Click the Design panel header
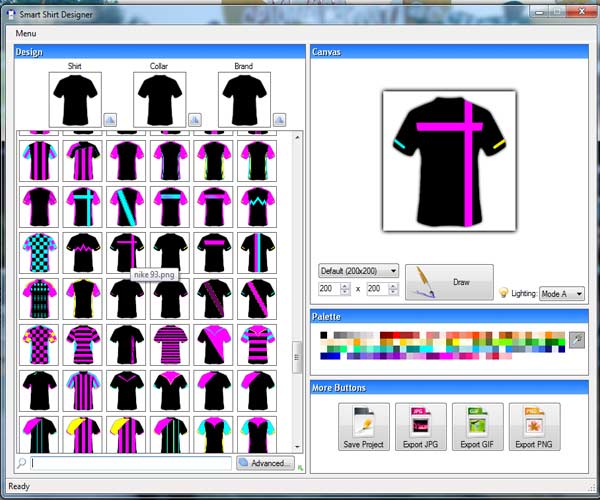Screen dimensions: 600x500 point(160,52)
